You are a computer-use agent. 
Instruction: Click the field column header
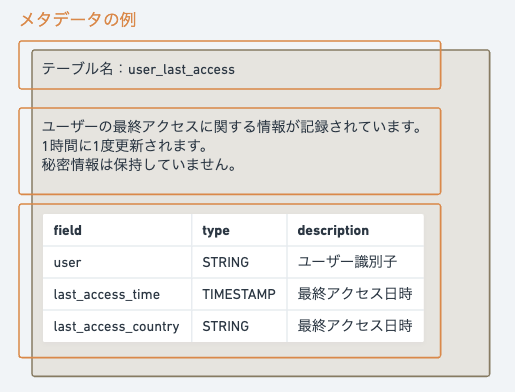point(117,230)
